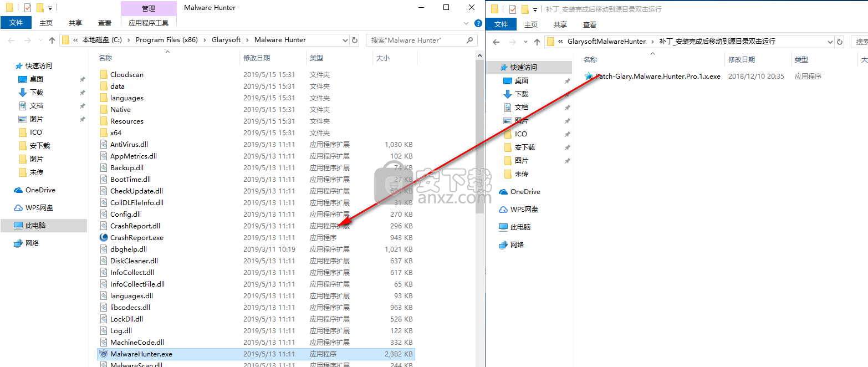Select the dbghelp.dll file
The image size is (868, 367).
tap(129, 249)
